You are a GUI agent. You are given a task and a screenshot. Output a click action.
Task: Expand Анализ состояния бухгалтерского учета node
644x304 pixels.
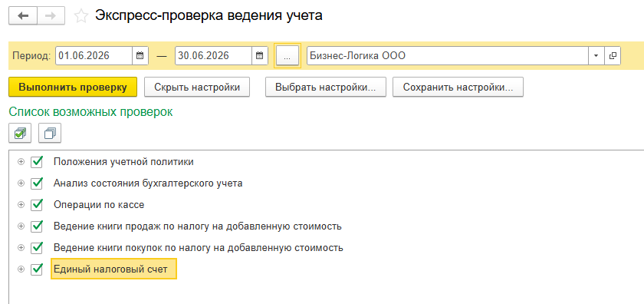click(x=21, y=183)
